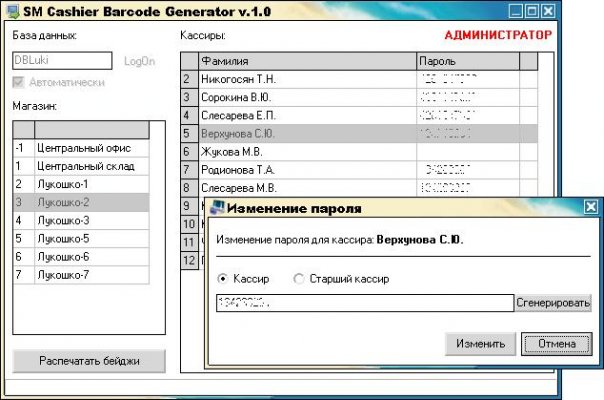Close the password change dialog

(x=591, y=207)
